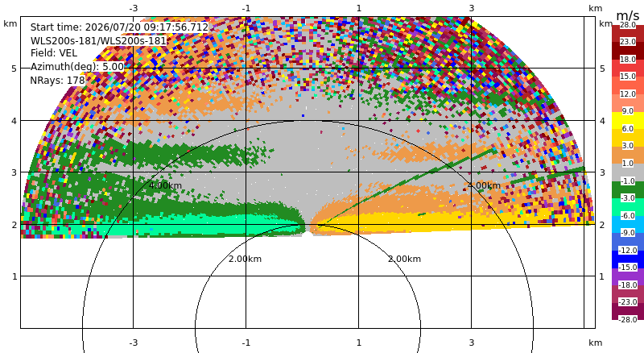
Task: Select the Field: VEL label
Action: (x=54, y=53)
